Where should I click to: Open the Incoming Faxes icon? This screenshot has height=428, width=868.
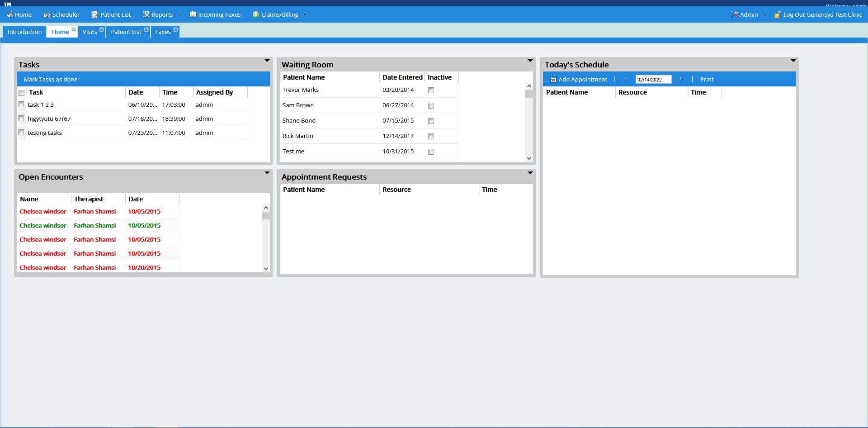[193, 14]
